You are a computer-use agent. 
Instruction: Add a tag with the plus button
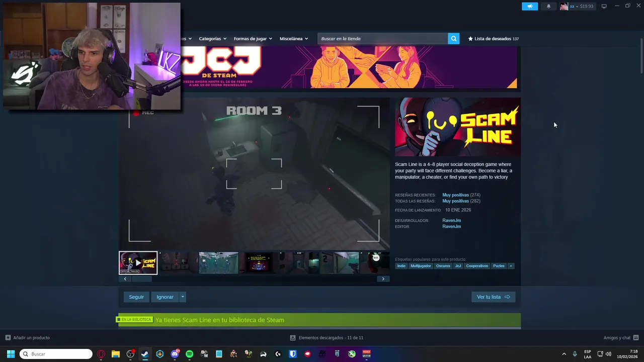511,266
